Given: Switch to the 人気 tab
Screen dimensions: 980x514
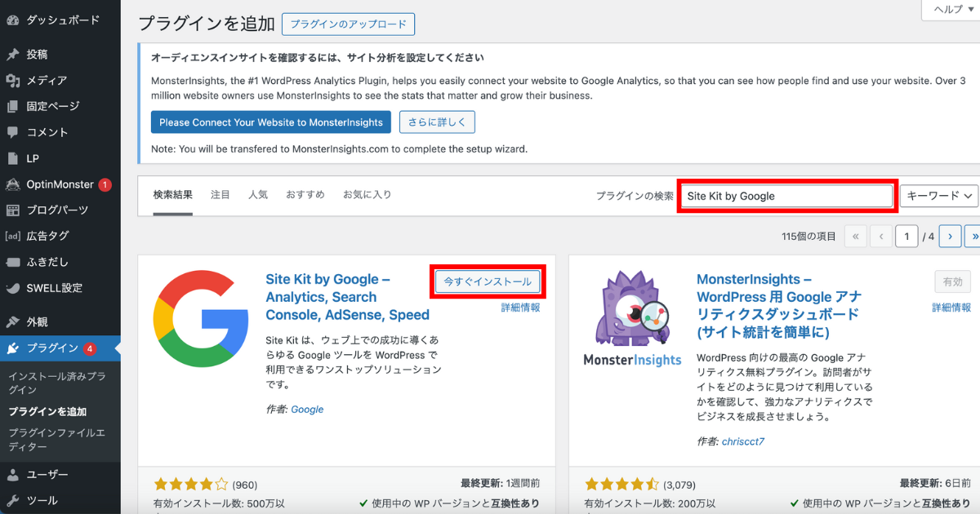Looking at the screenshot, I should click(x=258, y=195).
